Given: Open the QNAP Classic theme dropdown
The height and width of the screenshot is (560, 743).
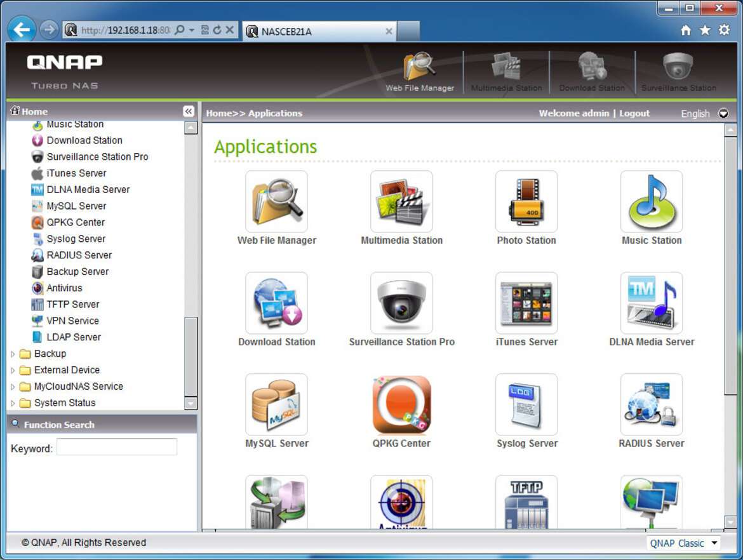Looking at the screenshot, I should [x=683, y=543].
